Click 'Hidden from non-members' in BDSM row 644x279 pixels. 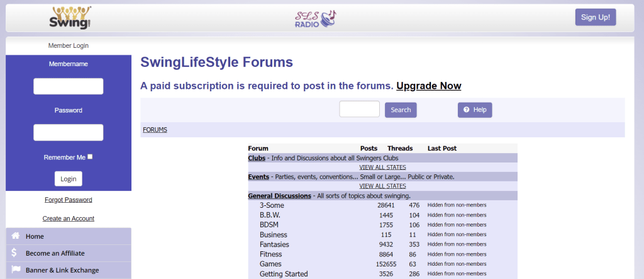pyautogui.click(x=457, y=225)
